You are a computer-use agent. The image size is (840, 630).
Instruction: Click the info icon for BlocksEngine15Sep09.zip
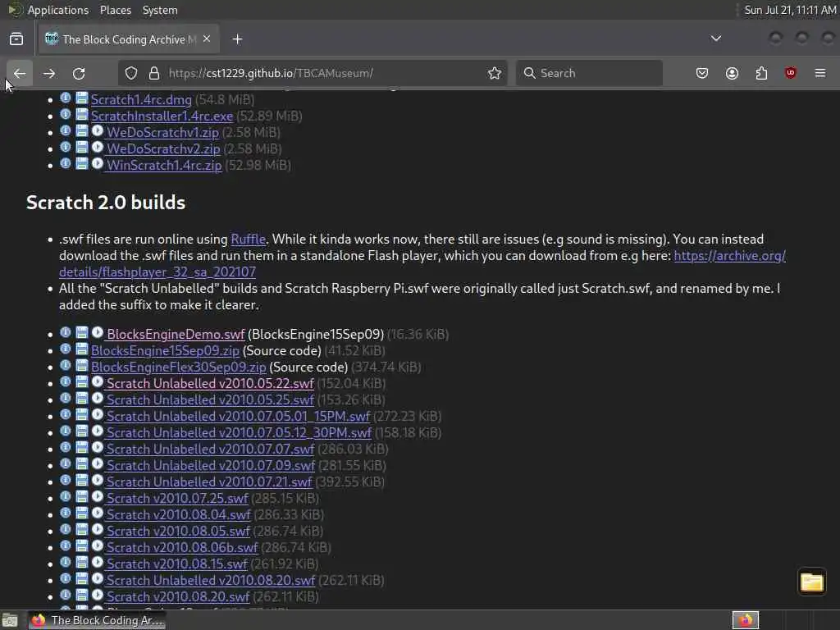click(x=66, y=349)
